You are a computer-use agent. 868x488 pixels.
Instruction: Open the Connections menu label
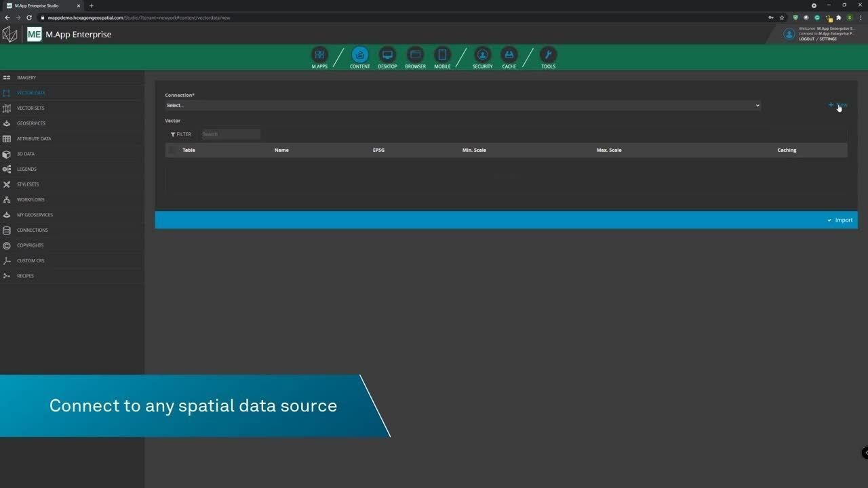click(33, 230)
